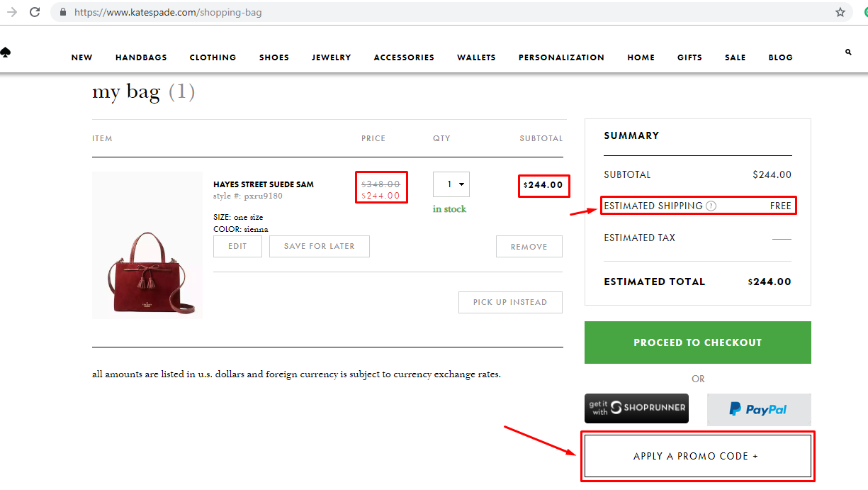
Task: Open site search with the magnifier icon
Action: [x=848, y=52]
